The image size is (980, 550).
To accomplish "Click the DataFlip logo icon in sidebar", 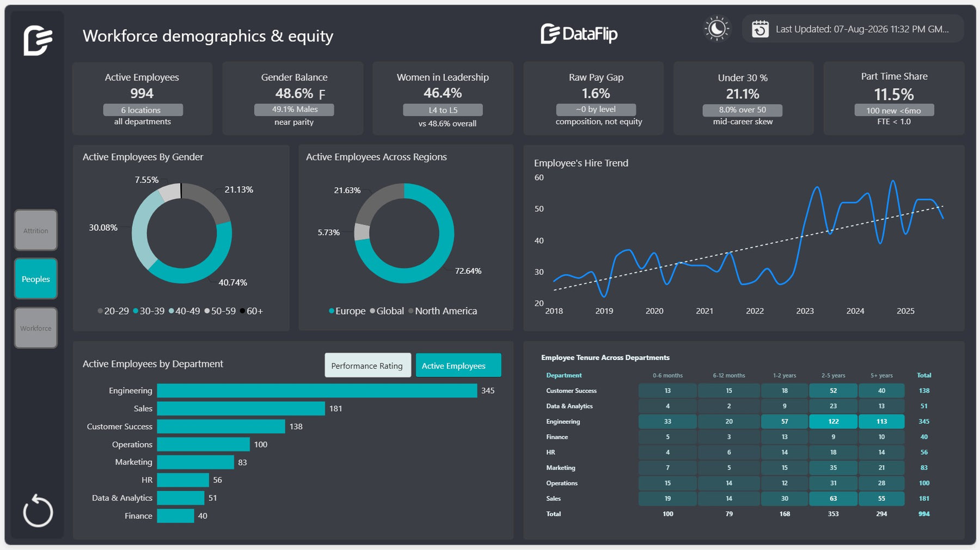I will (x=38, y=40).
